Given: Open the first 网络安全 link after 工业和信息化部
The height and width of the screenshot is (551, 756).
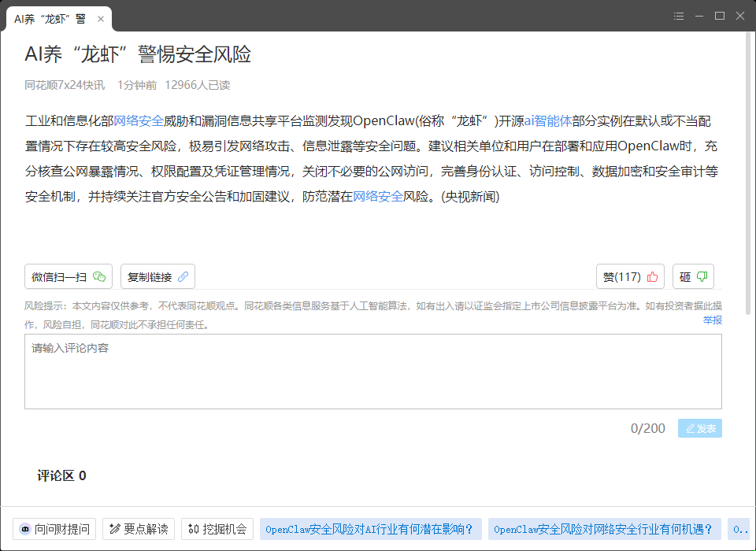Looking at the screenshot, I should [x=139, y=121].
